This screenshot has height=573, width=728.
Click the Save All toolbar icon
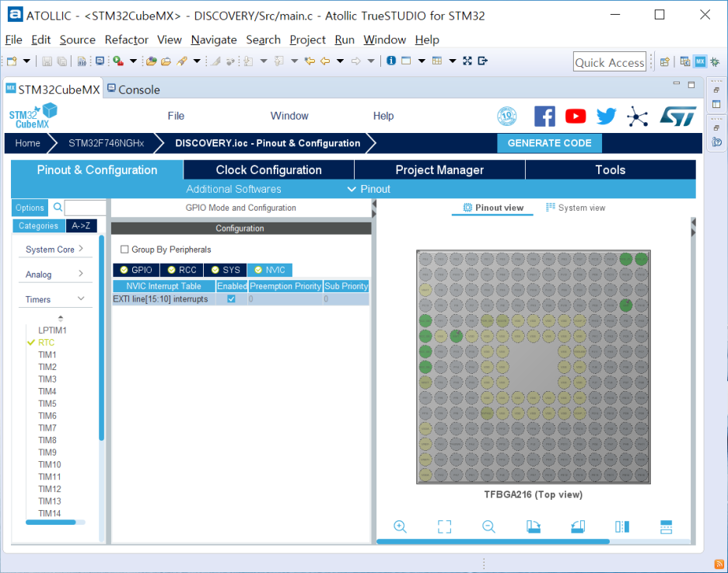point(61,61)
